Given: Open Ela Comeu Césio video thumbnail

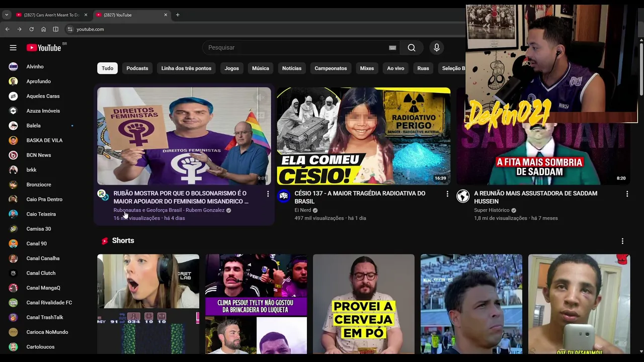Looking at the screenshot, I should tap(364, 136).
